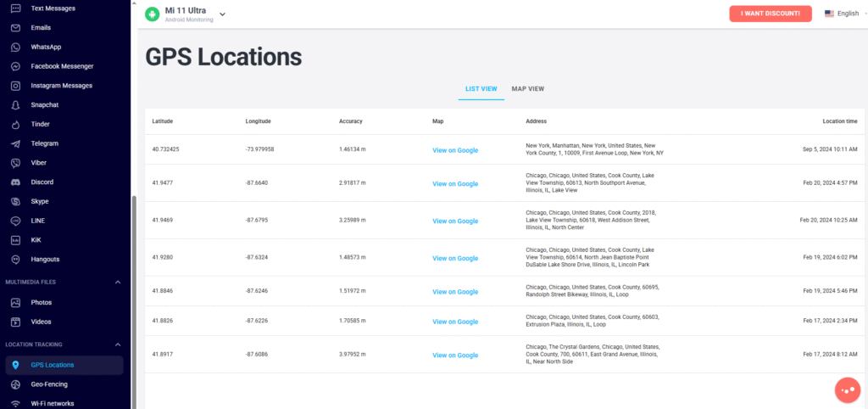
Task: Open Telegram using its paper plane icon
Action: pyautogui.click(x=15, y=143)
